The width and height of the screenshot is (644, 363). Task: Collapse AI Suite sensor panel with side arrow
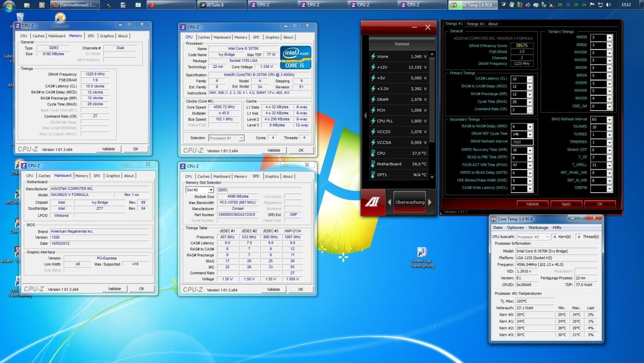point(365,115)
